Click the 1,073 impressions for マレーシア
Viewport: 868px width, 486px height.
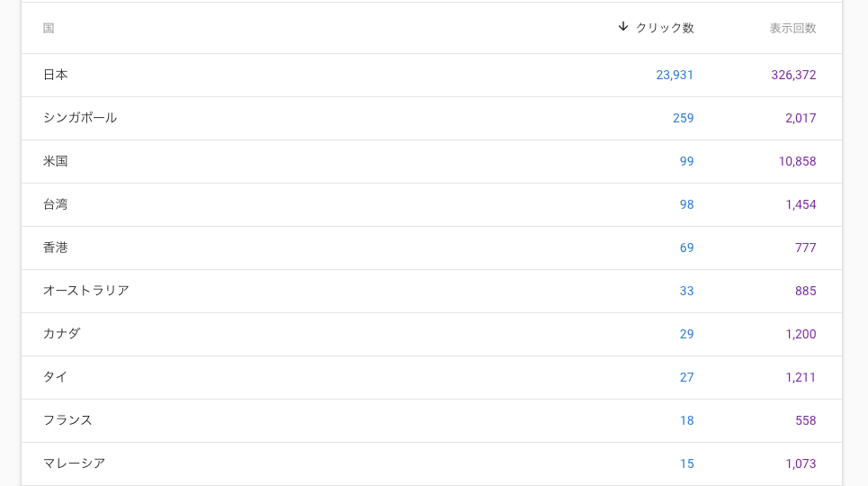[801, 463]
